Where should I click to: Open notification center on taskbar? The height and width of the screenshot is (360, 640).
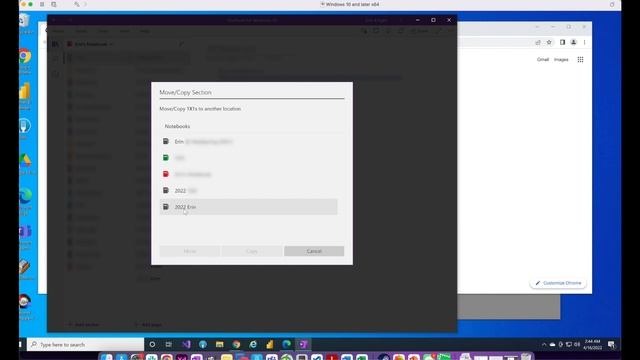pyautogui.click(x=611, y=344)
